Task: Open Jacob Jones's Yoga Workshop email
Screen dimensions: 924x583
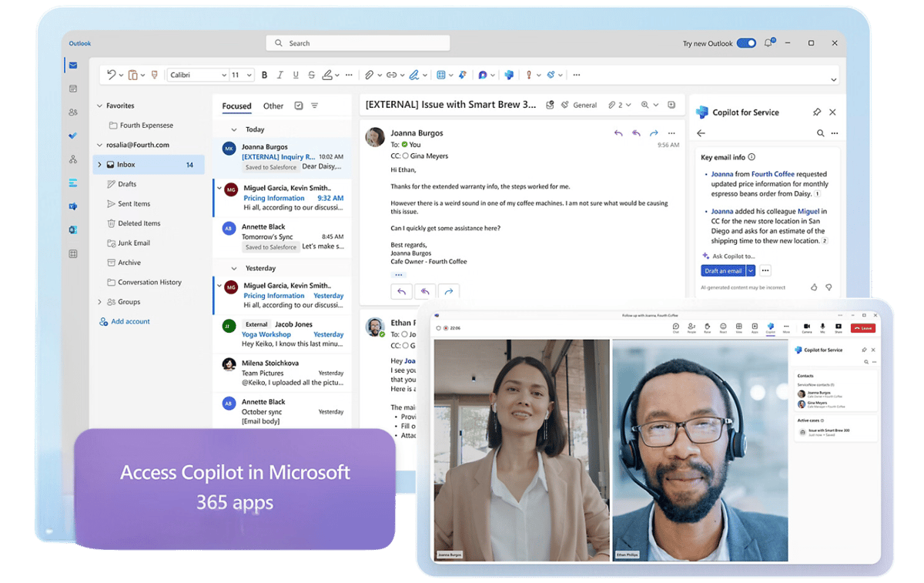Action: (282, 334)
